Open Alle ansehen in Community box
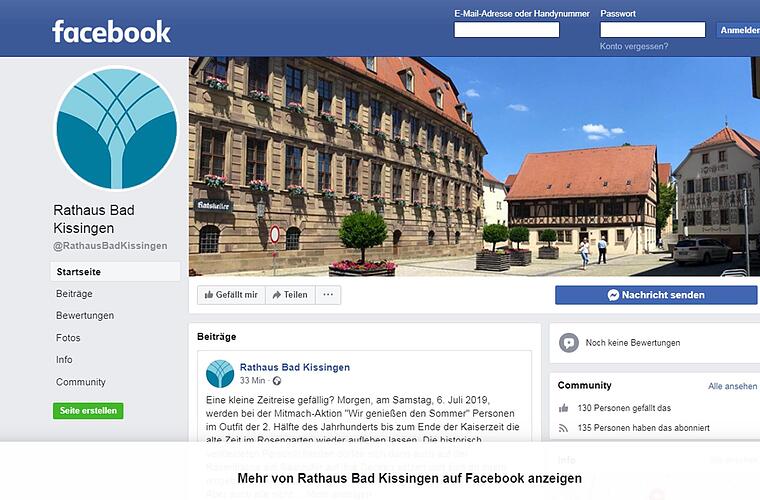 732,386
